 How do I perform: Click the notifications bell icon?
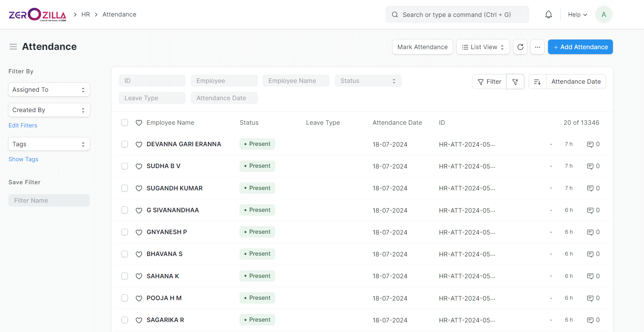[x=548, y=15]
